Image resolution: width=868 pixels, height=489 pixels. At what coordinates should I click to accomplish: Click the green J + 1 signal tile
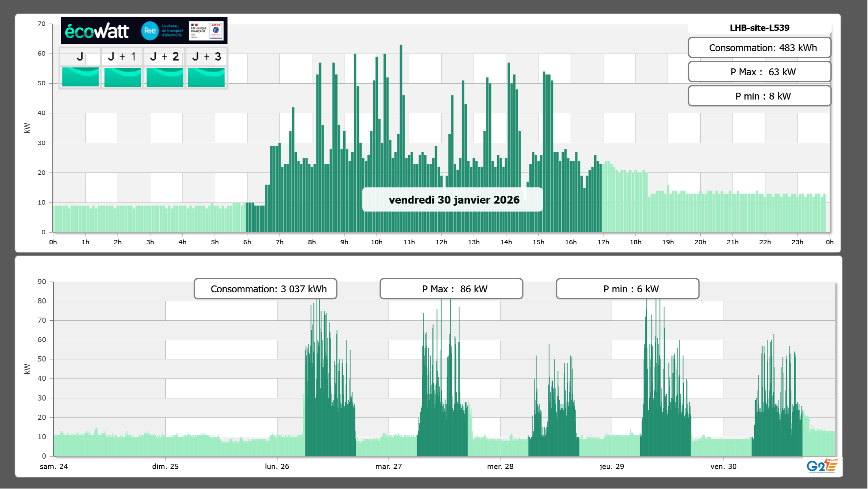pos(122,77)
